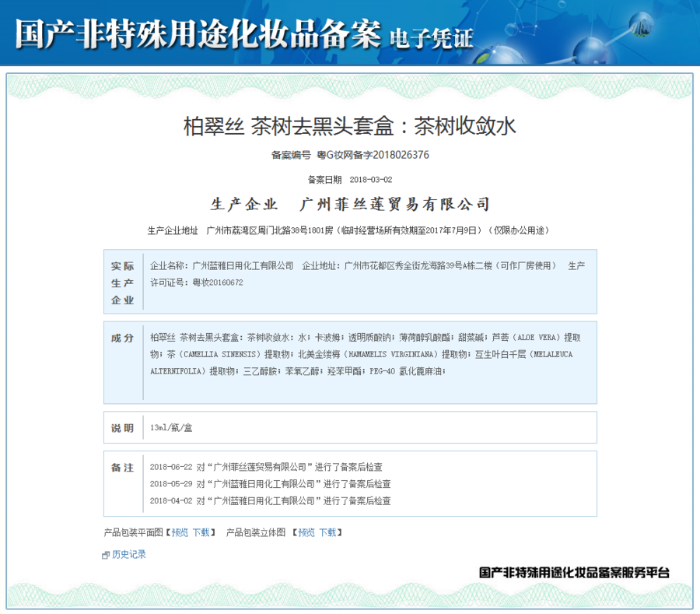Preview the 产品包装平面图 image
Viewport: 700px width, 614px height.
[x=180, y=532]
